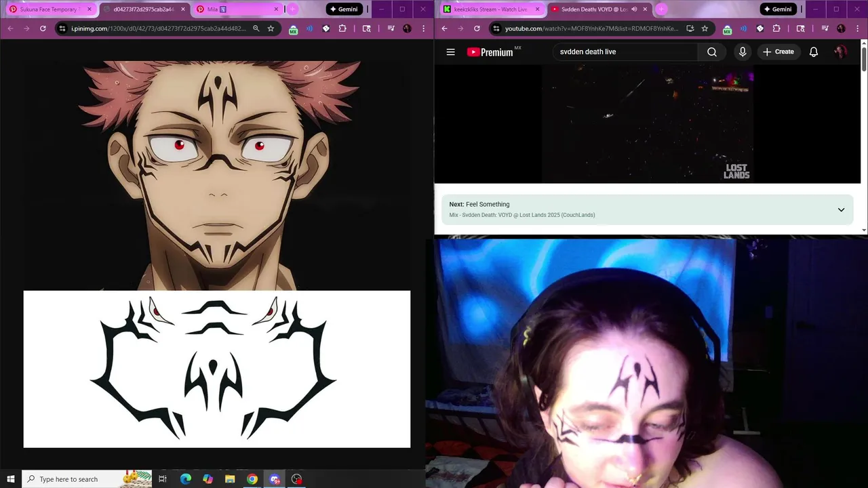Bookmark the pinimg image page
The width and height of the screenshot is (868, 488).
(271, 28)
